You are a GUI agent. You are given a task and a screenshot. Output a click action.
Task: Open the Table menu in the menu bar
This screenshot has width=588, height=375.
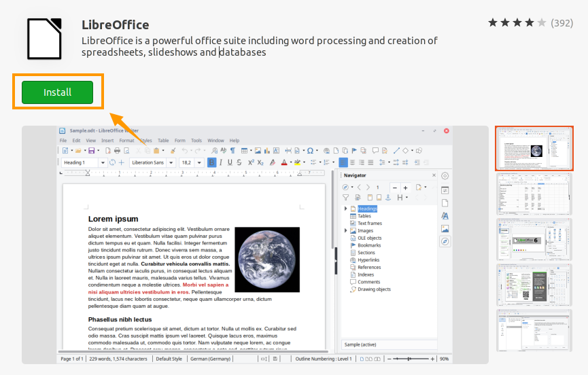tap(163, 141)
